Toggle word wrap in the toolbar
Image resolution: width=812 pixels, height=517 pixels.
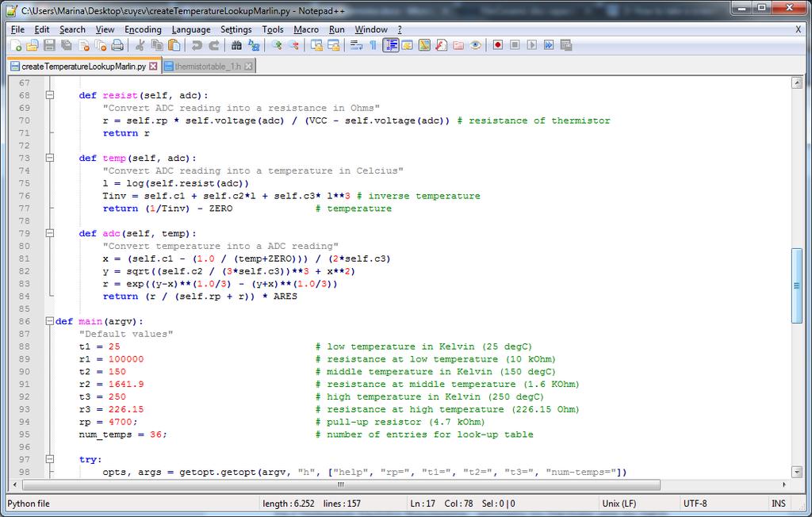tap(356, 45)
